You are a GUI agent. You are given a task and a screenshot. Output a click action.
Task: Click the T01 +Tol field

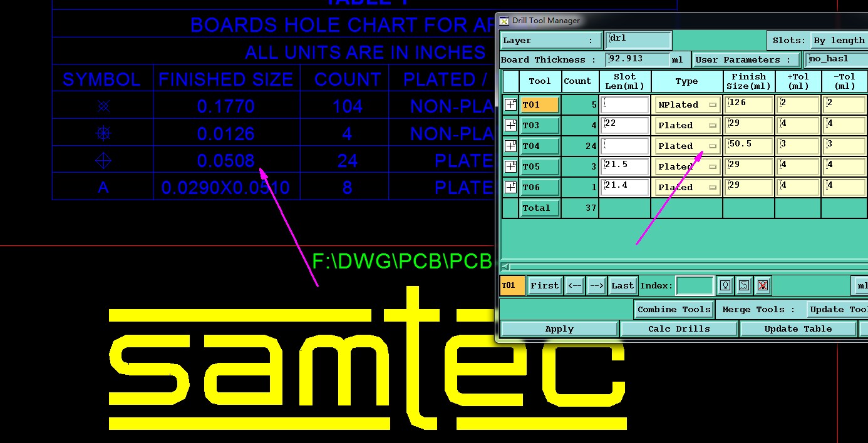pos(798,104)
